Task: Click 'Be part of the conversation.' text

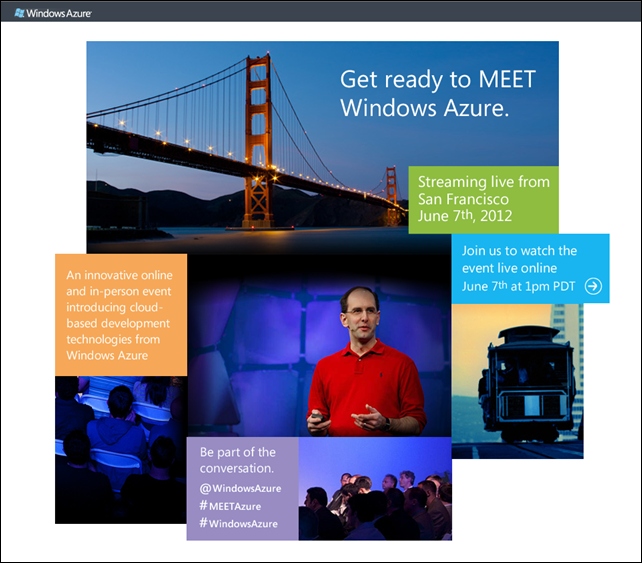Action: tap(238, 460)
